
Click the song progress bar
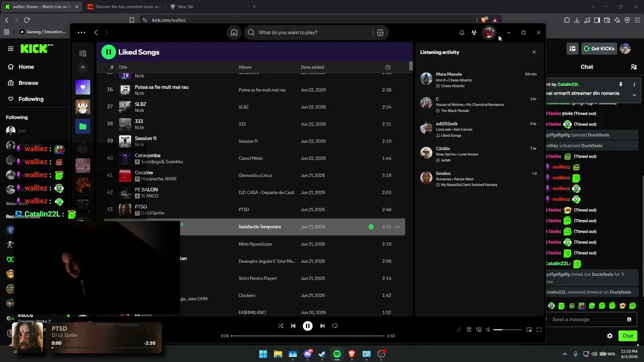tap(308, 336)
